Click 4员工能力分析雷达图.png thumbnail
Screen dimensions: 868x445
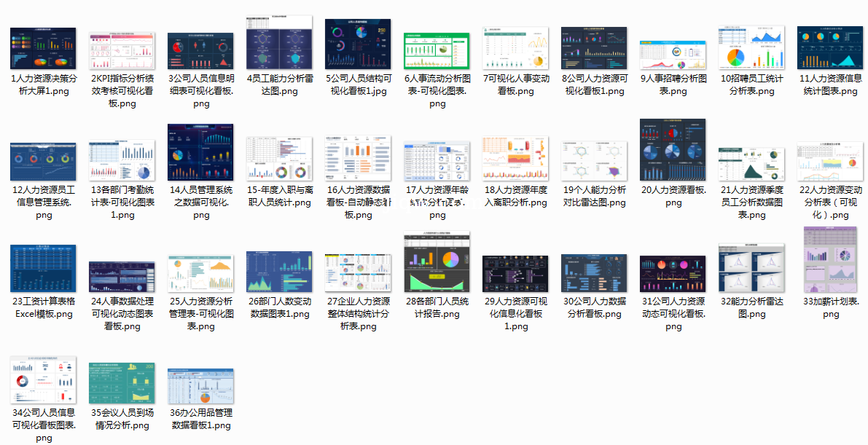point(279,42)
